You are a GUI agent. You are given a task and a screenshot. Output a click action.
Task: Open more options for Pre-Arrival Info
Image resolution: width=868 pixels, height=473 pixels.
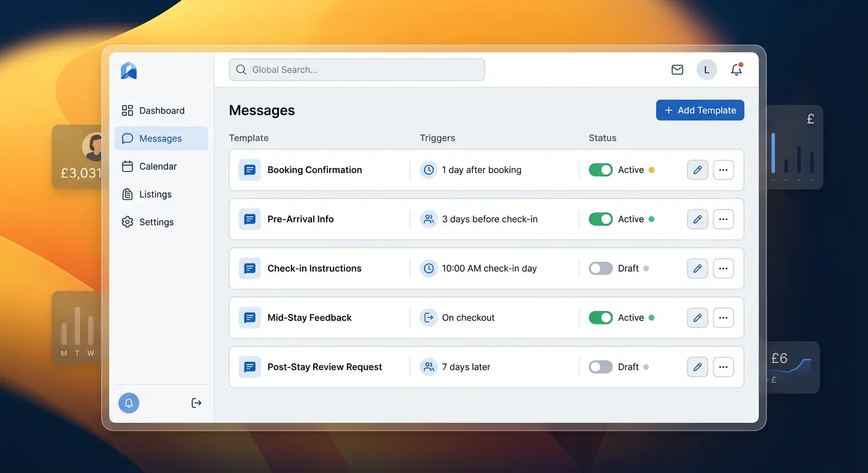pos(724,219)
